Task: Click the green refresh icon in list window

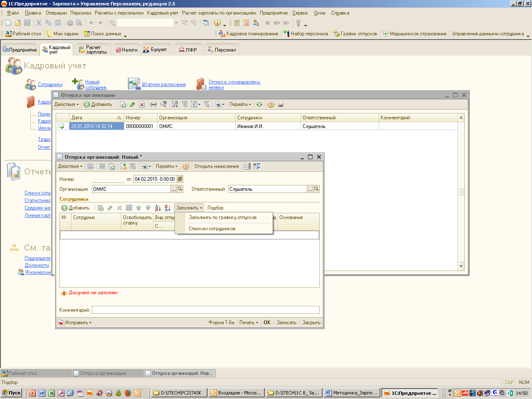Action: (x=259, y=104)
